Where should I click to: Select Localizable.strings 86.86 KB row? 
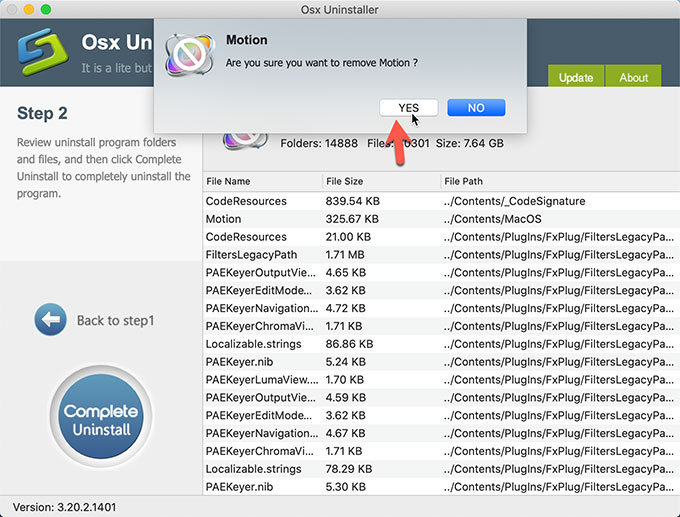[441, 344]
